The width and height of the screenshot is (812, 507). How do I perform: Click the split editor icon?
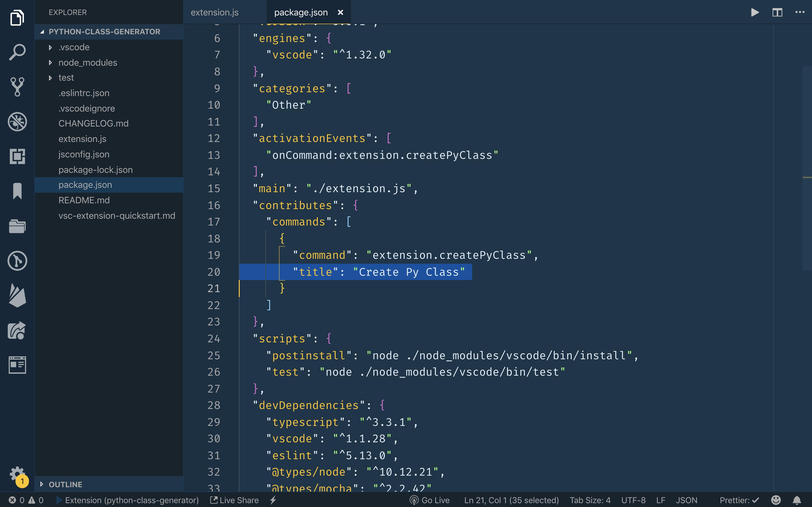click(x=777, y=12)
